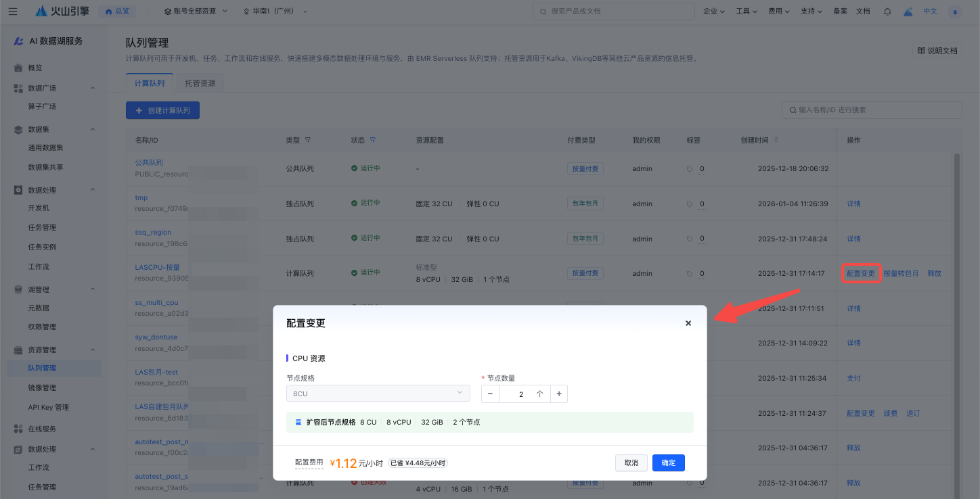
Task: Open region selector 华南1（广州）
Action: [x=275, y=11]
